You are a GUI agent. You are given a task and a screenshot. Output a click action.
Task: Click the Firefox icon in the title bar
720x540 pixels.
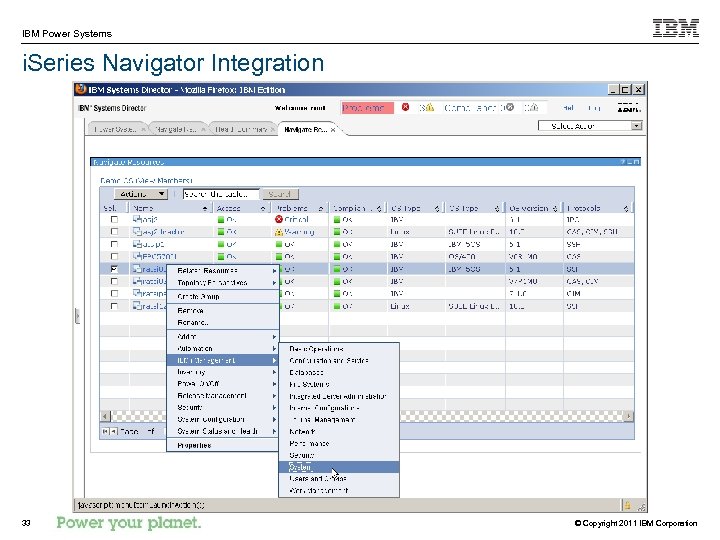coord(81,89)
